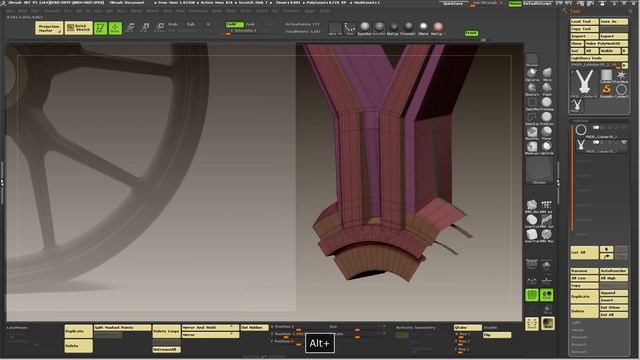The image size is (640, 360).
Task: Switch to Zsub mode
Action: point(251,24)
